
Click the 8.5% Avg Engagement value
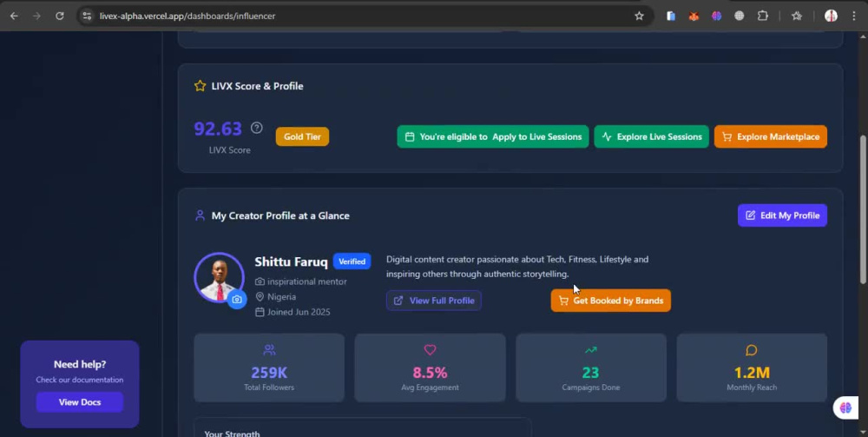[x=431, y=372]
